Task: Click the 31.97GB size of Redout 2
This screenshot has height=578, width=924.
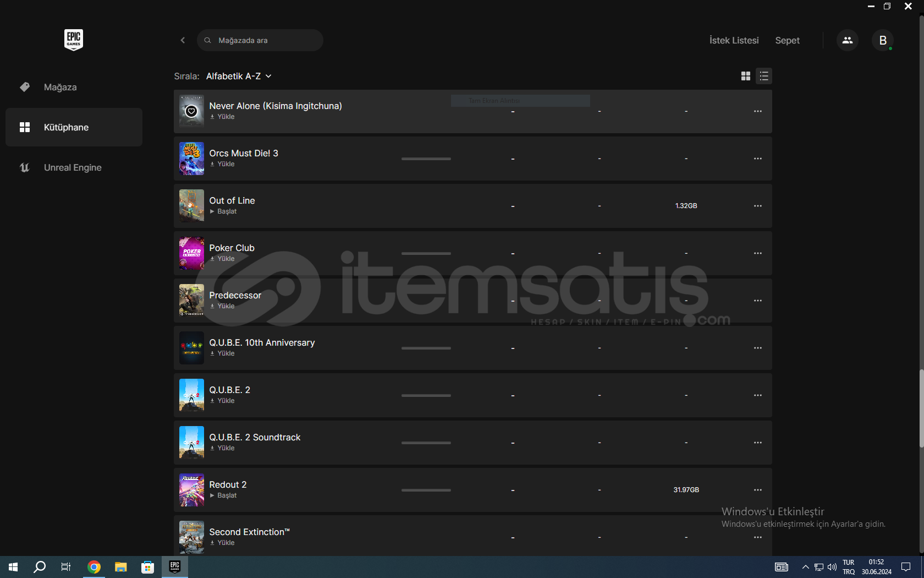Action: tap(686, 490)
